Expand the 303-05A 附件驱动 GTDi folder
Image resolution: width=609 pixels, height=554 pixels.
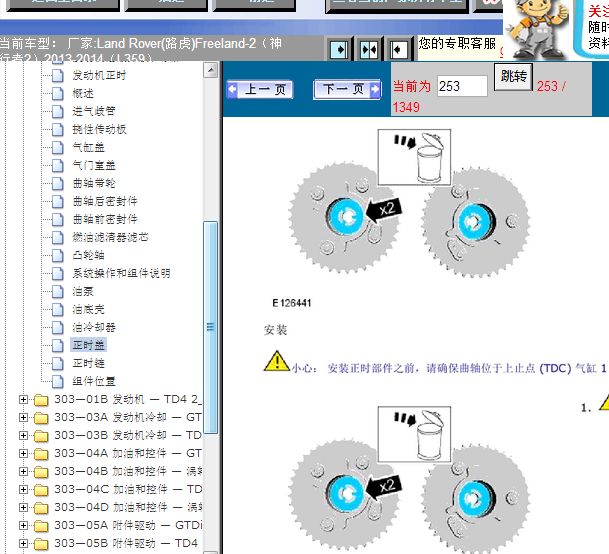coord(23,525)
